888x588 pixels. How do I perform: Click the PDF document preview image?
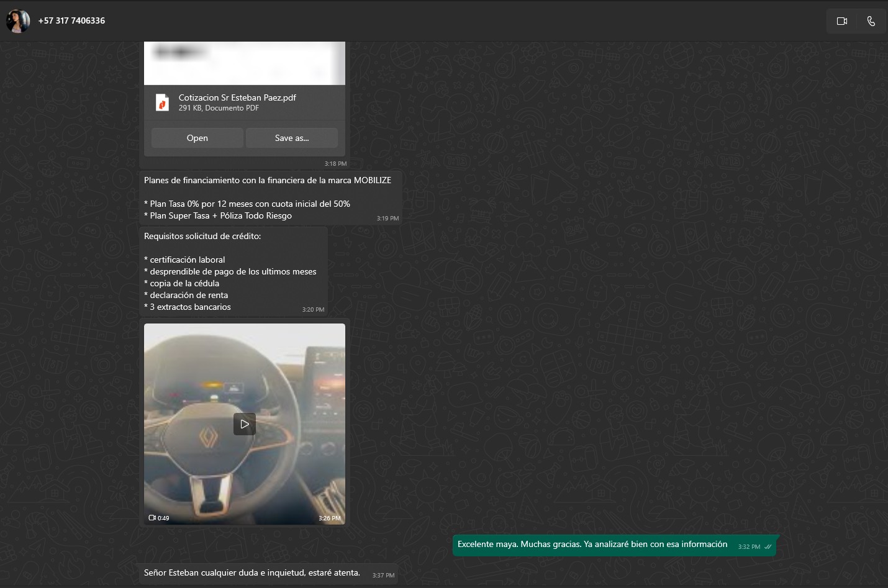click(245, 63)
